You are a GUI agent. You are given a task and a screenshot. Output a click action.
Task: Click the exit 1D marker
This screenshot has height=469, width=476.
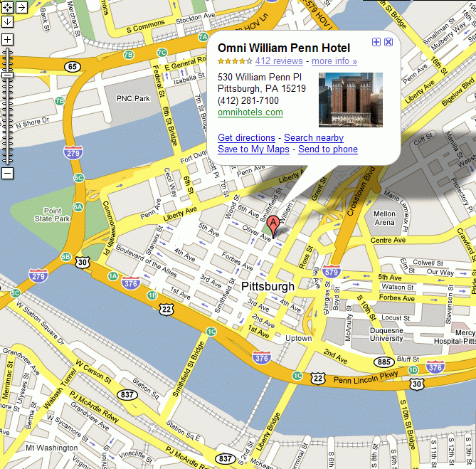[413, 370]
